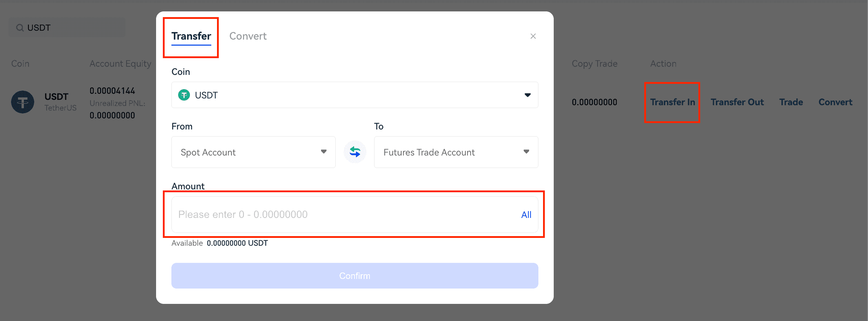868x321 pixels.
Task: Swap the From and To accounts
Action: pos(355,152)
